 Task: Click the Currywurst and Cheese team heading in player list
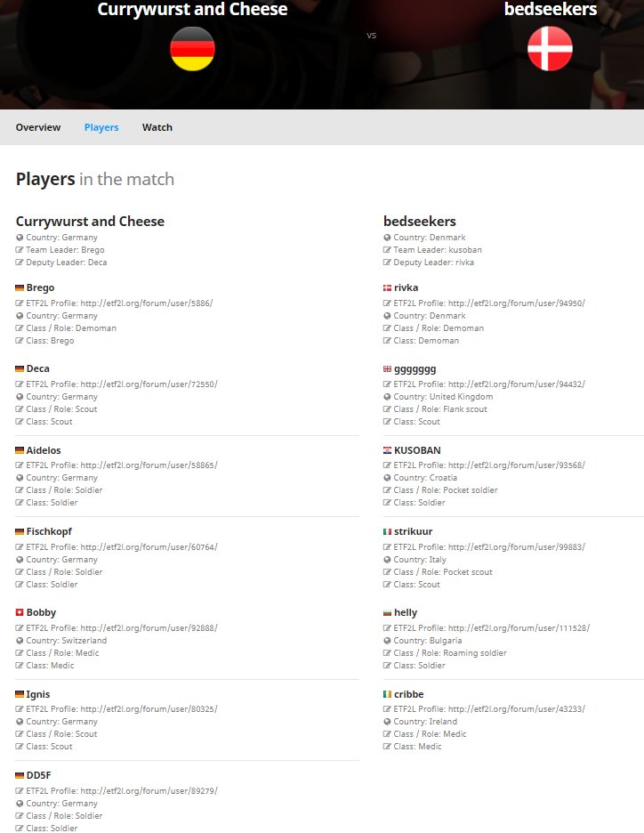click(x=90, y=222)
